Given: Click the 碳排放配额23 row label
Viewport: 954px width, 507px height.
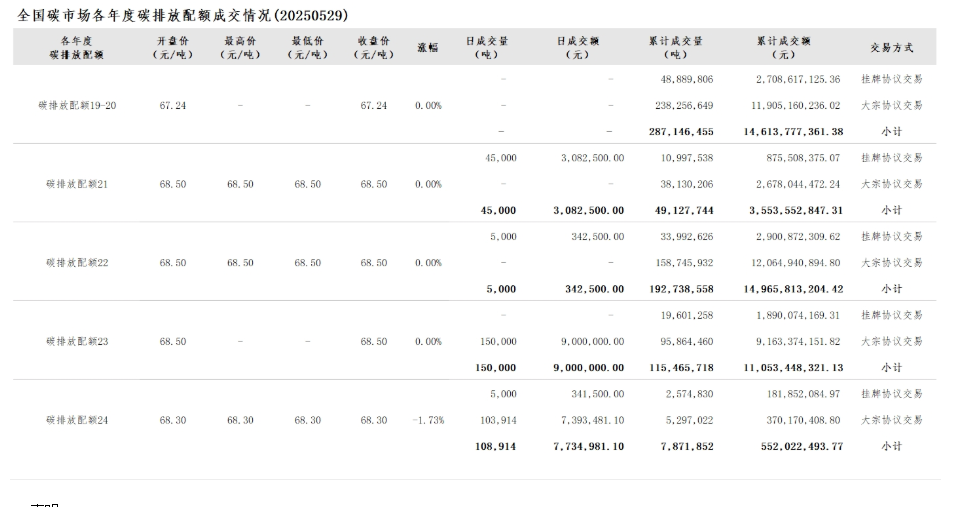Looking at the screenshot, I should 77,342.
